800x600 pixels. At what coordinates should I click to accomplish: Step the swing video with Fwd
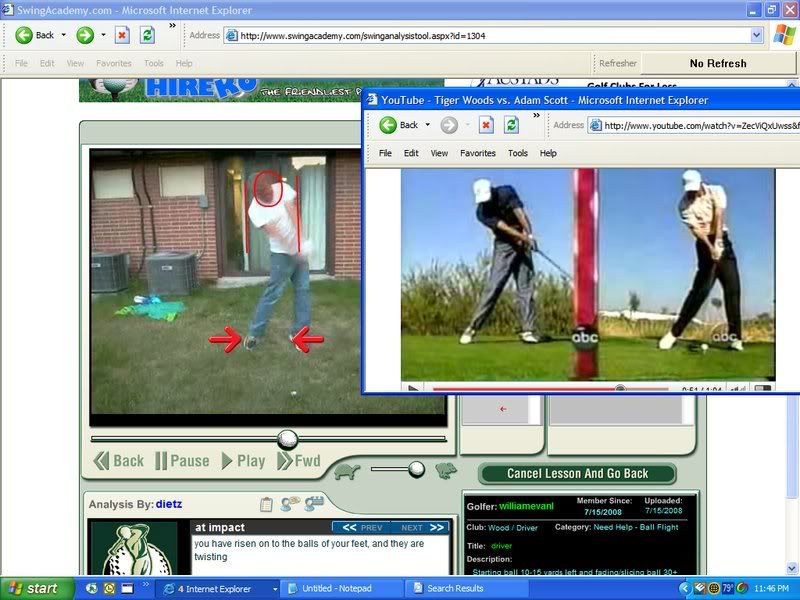click(x=299, y=461)
